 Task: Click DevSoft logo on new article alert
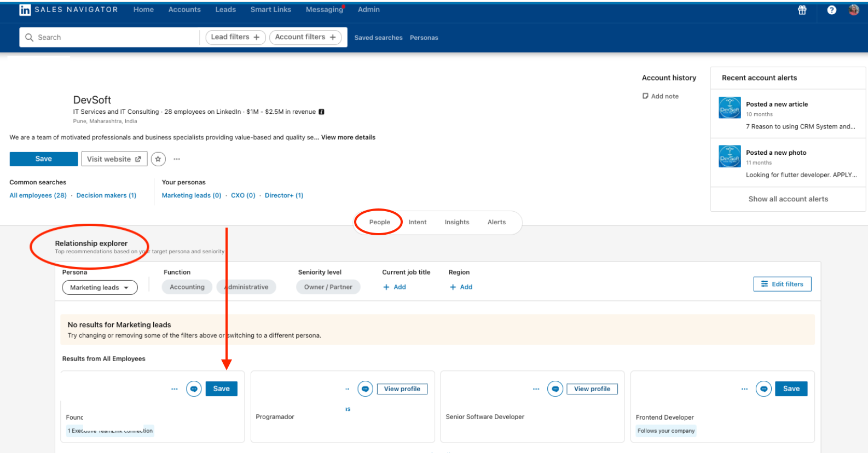click(730, 108)
